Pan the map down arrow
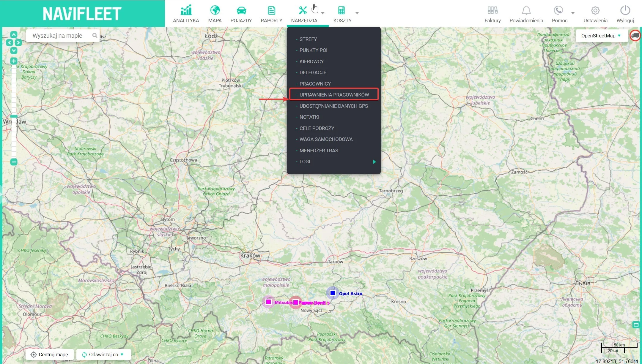The width and height of the screenshot is (642, 364). [14, 50]
